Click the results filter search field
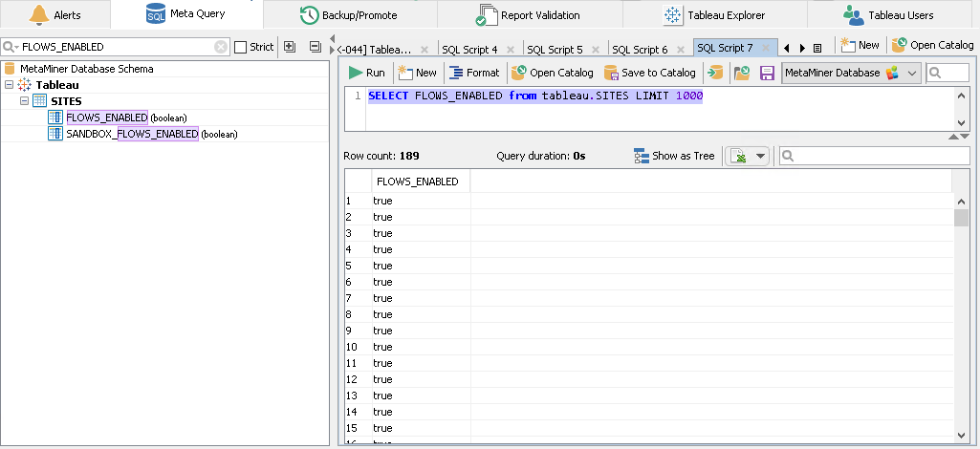 click(x=875, y=156)
